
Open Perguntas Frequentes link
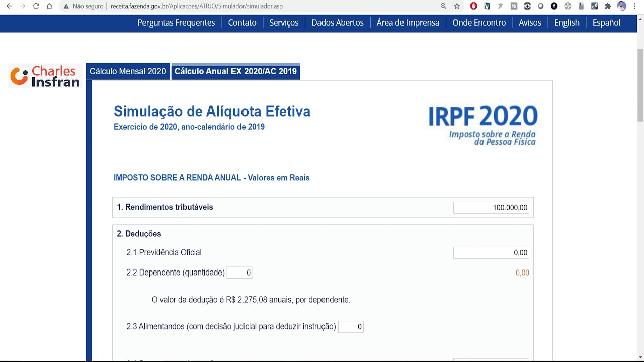click(x=176, y=23)
